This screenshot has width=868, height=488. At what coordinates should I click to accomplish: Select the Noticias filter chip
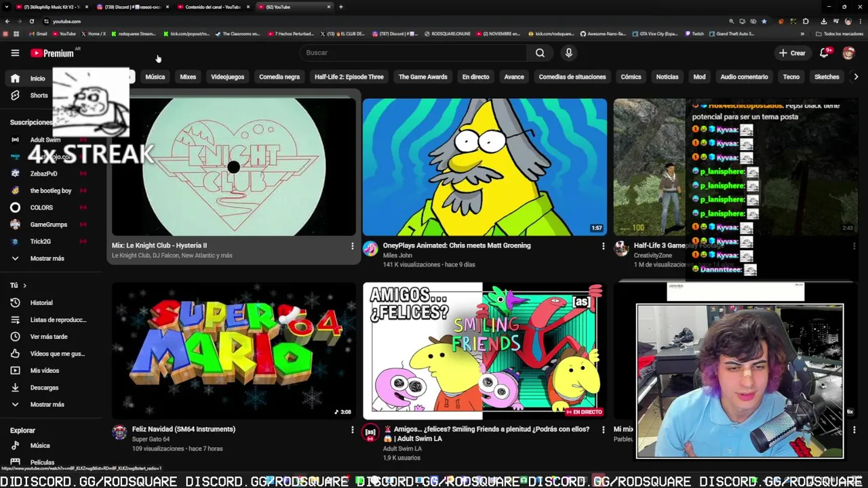click(x=667, y=77)
